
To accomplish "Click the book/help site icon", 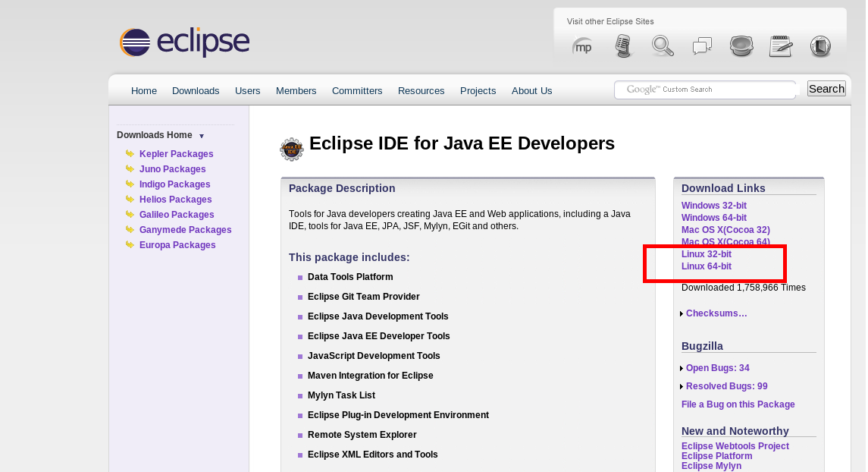I will 820,46.
